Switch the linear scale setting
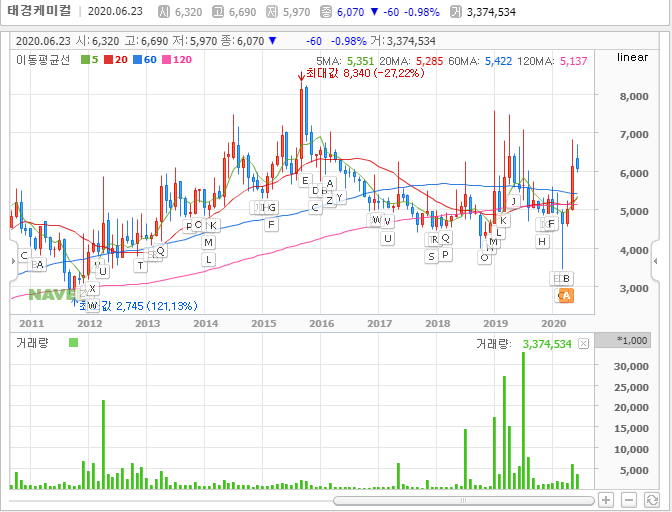This screenshot has height=512, width=672. [632, 57]
